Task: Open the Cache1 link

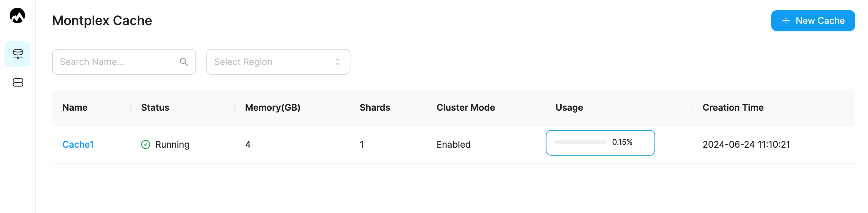Action: coord(78,144)
